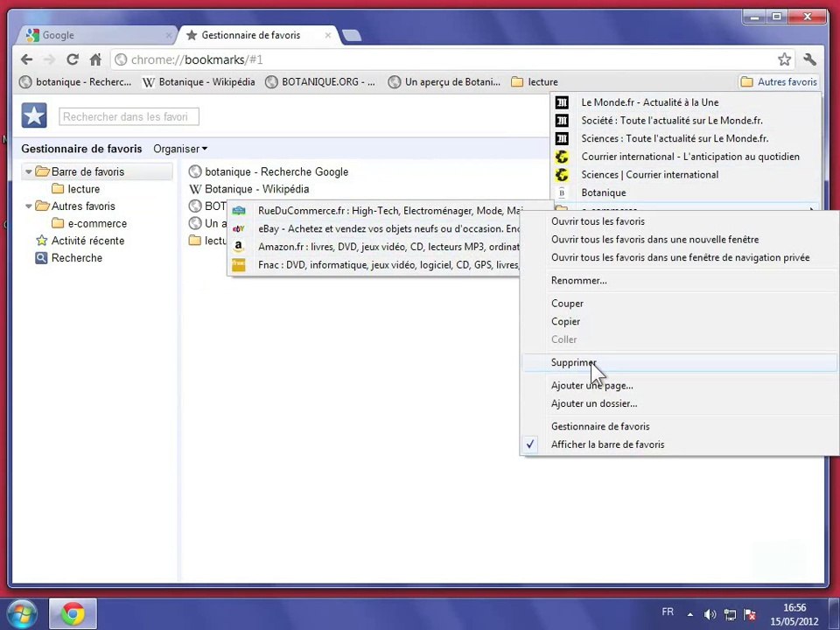Viewport: 840px width, 630px height.
Task: Select Copier in the context menu
Action: pos(679,321)
